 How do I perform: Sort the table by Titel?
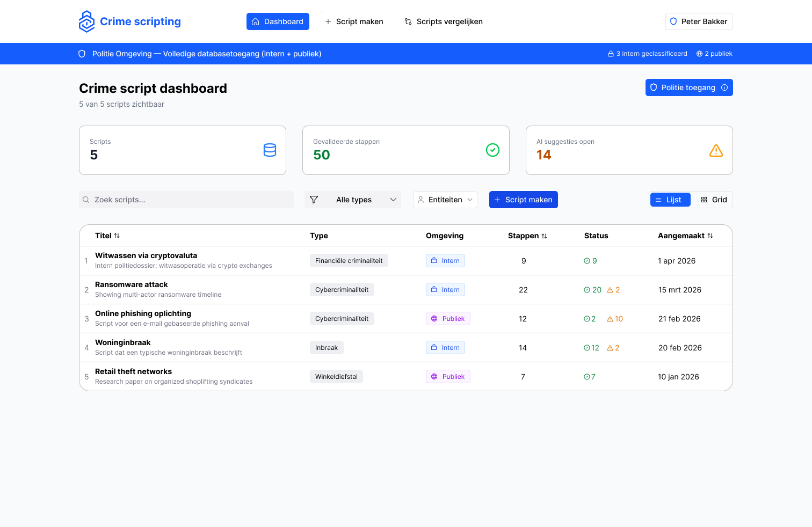click(x=107, y=236)
